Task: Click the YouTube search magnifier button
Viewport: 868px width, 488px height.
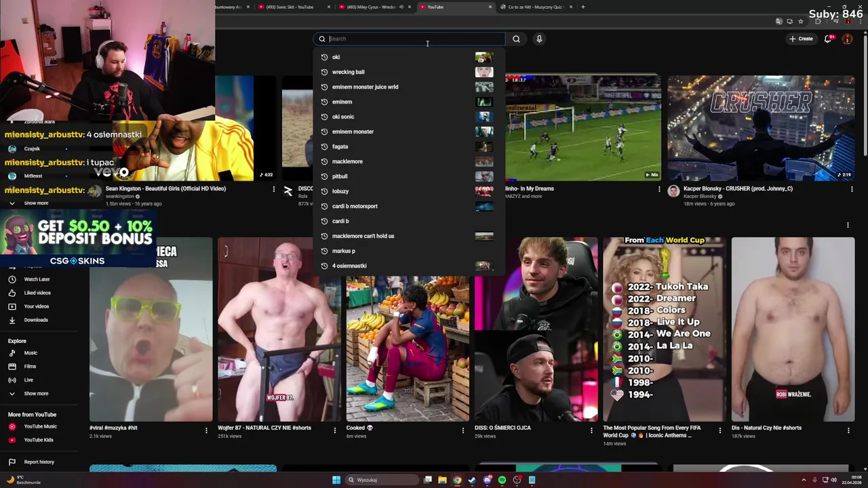Action: coord(516,39)
